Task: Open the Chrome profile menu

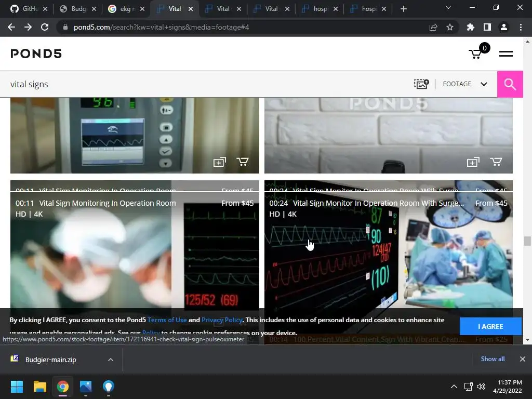Action: tap(503, 27)
